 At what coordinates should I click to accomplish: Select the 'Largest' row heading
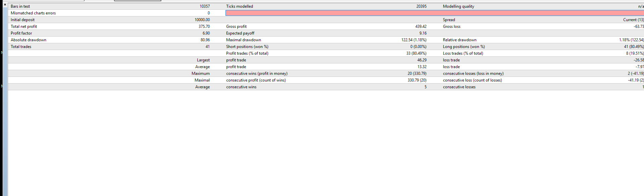(x=203, y=60)
